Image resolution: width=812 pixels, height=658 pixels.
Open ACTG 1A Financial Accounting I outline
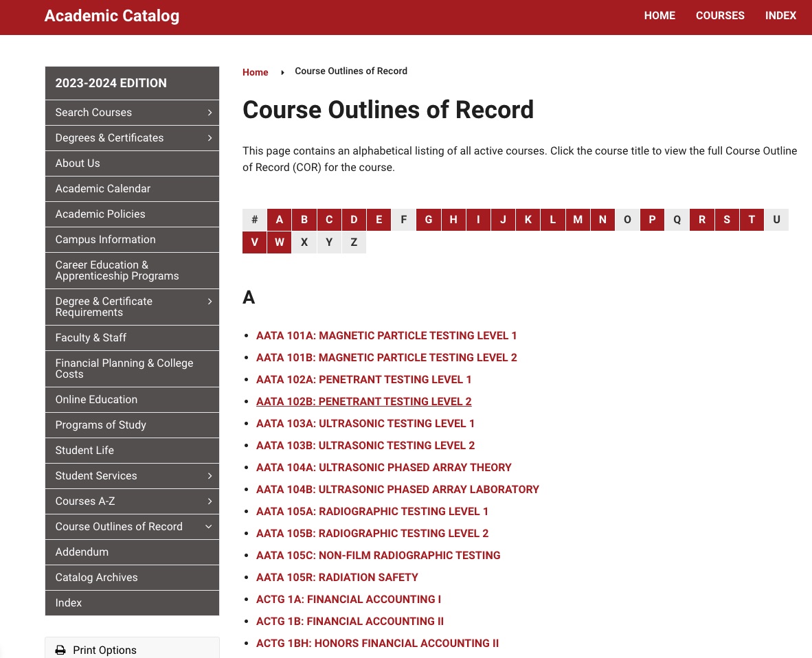point(348,600)
